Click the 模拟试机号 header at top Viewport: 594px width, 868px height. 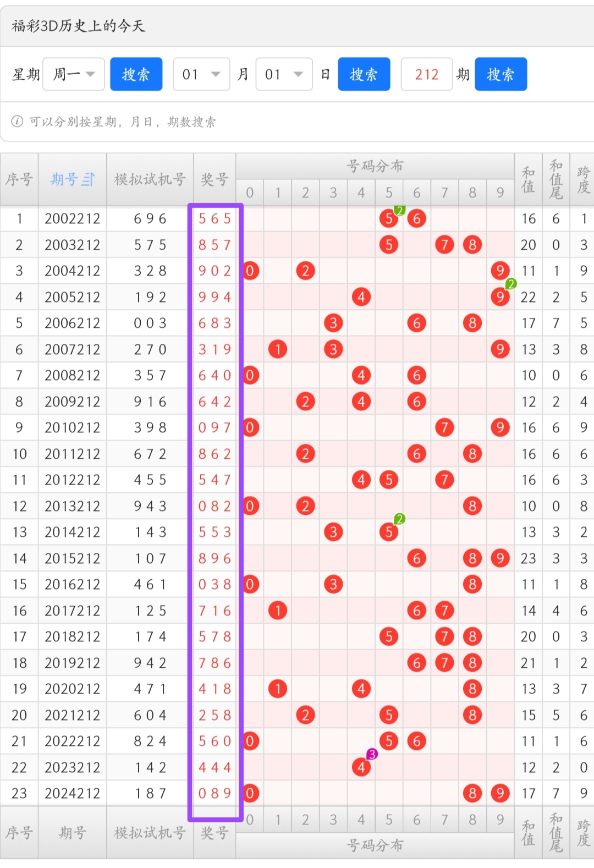point(150,179)
